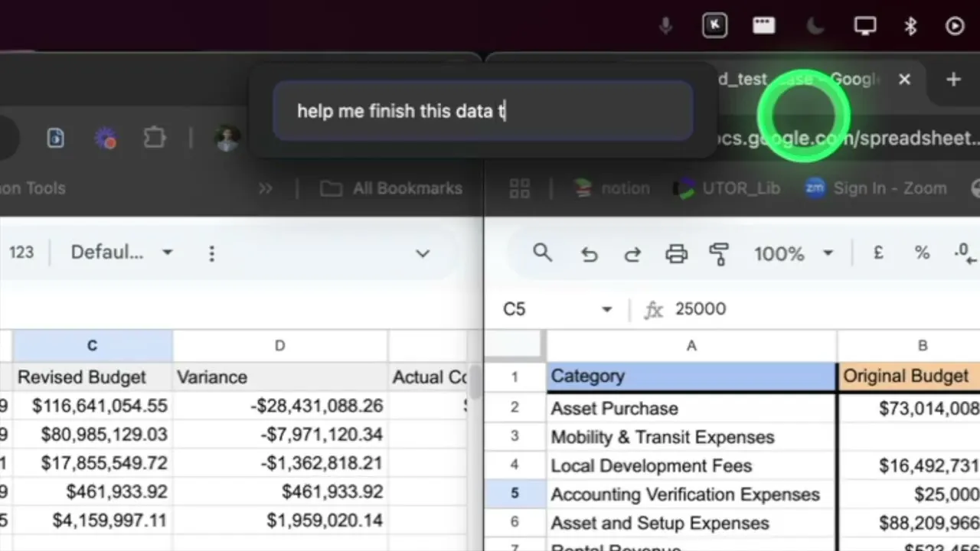Viewport: 980px width, 551px height.
Task: Click the prompt field reading 'help me finish'
Action: point(483,111)
